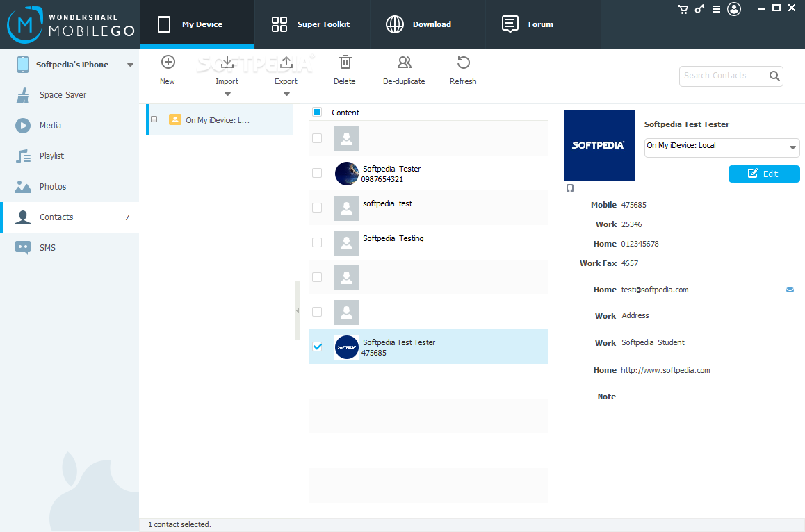Click the test@softpedia.com email address

(x=655, y=290)
